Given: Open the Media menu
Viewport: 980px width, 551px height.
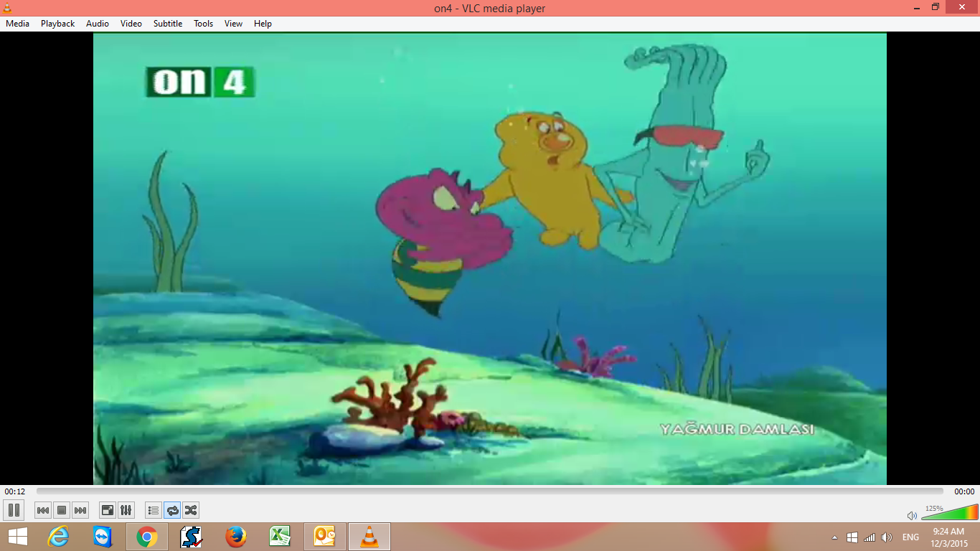Looking at the screenshot, I should point(17,24).
